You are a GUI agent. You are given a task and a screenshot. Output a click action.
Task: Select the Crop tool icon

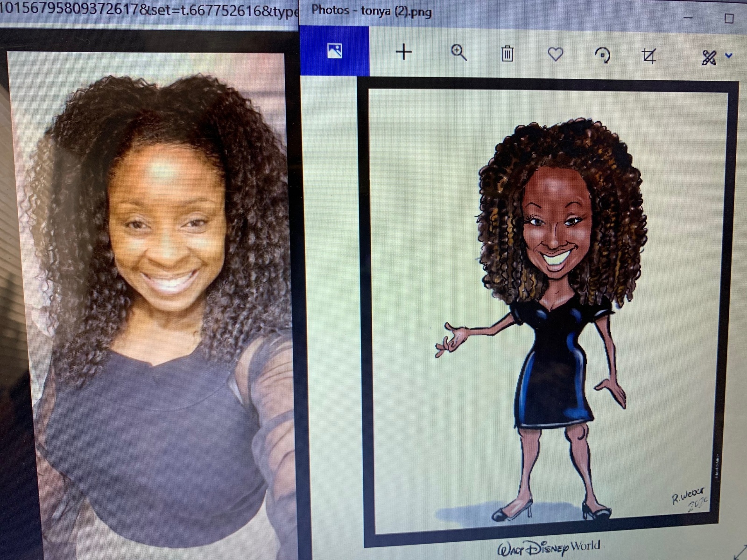[x=649, y=56]
